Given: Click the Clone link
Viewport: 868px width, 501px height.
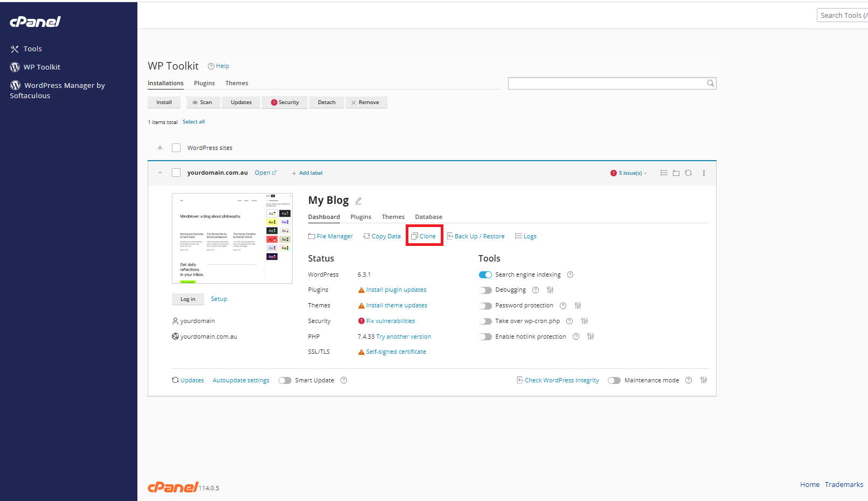Looking at the screenshot, I should click(424, 236).
